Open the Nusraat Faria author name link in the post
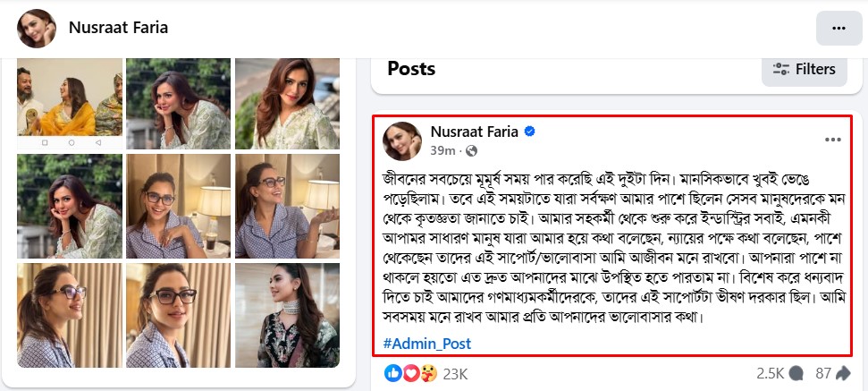The width and height of the screenshot is (868, 391). pyautogui.click(x=475, y=132)
